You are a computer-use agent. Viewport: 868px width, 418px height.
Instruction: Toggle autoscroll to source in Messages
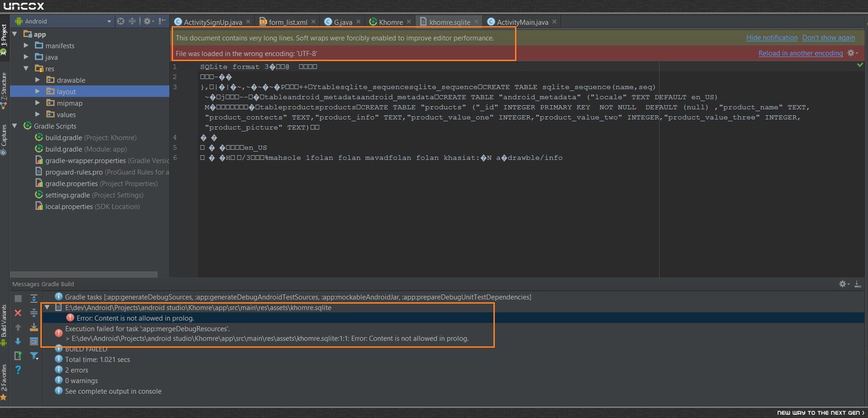(x=34, y=327)
